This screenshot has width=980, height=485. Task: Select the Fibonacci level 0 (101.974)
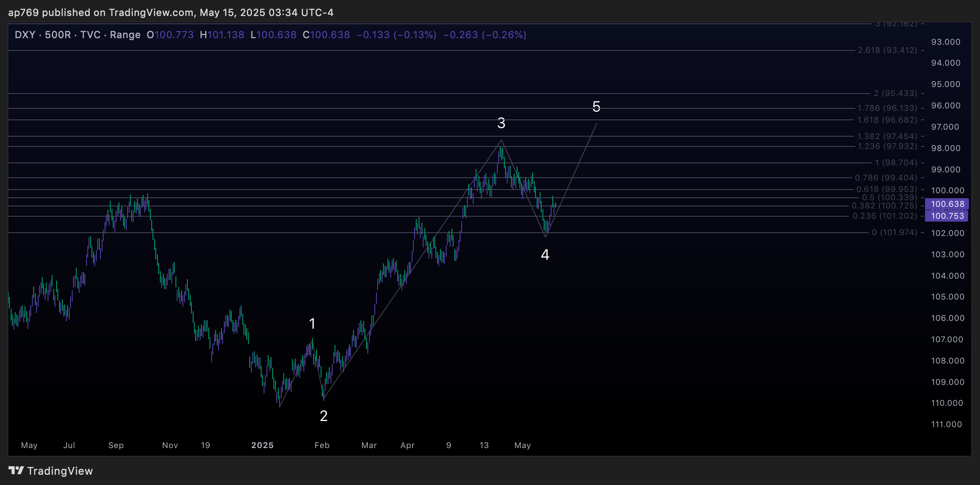[894, 232]
